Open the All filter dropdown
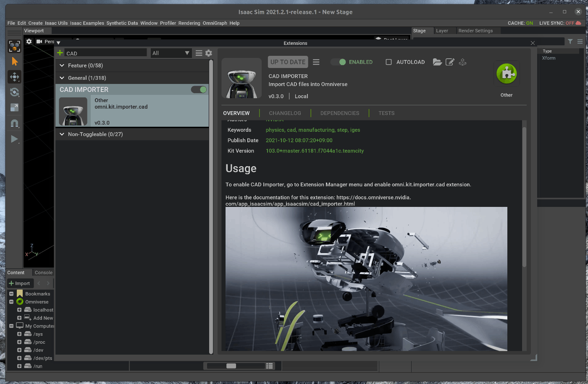This screenshot has height=384, width=588. (171, 53)
